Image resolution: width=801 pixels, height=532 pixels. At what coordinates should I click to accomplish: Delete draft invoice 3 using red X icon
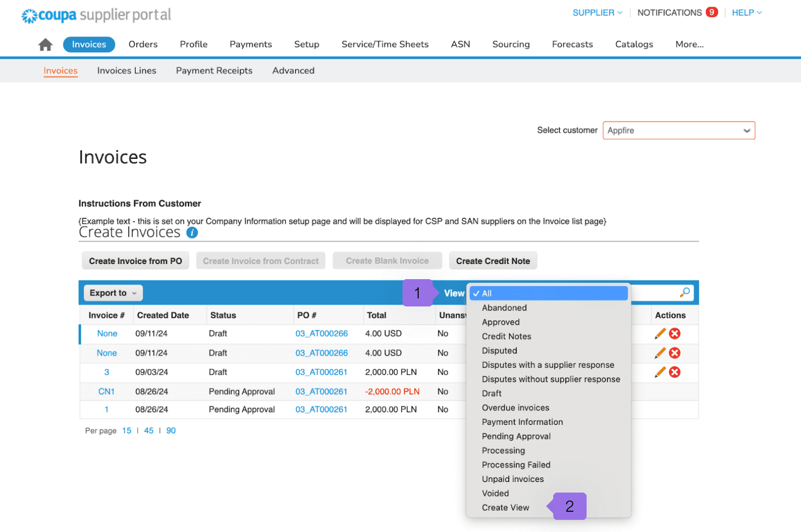point(675,372)
